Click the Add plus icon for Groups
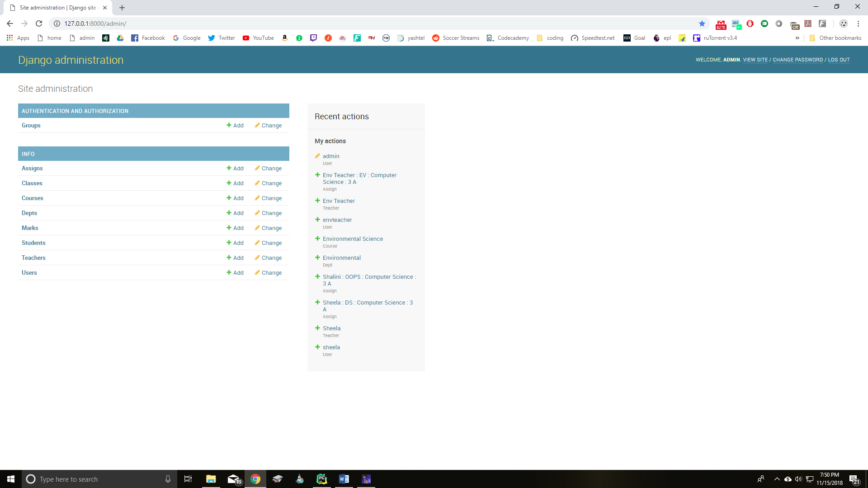The height and width of the screenshot is (488, 868). coord(229,125)
